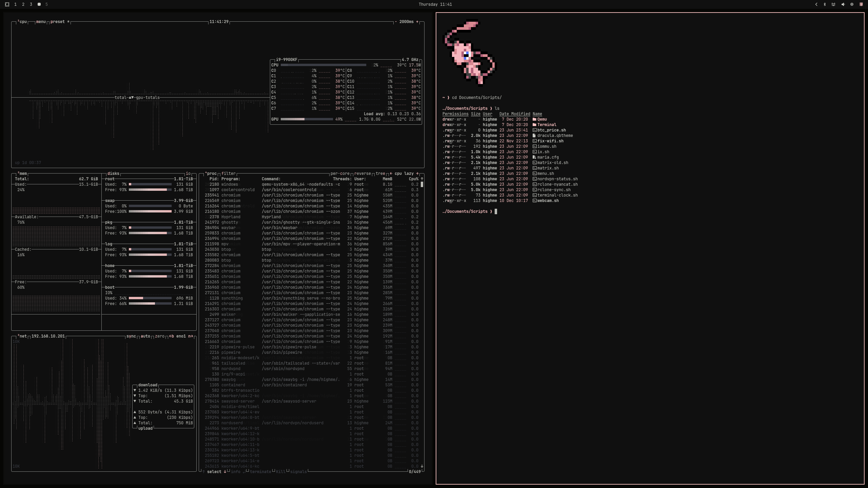Decrease update interval with minus beside 2000ms
The width and height of the screenshot is (868, 488).
pos(396,22)
